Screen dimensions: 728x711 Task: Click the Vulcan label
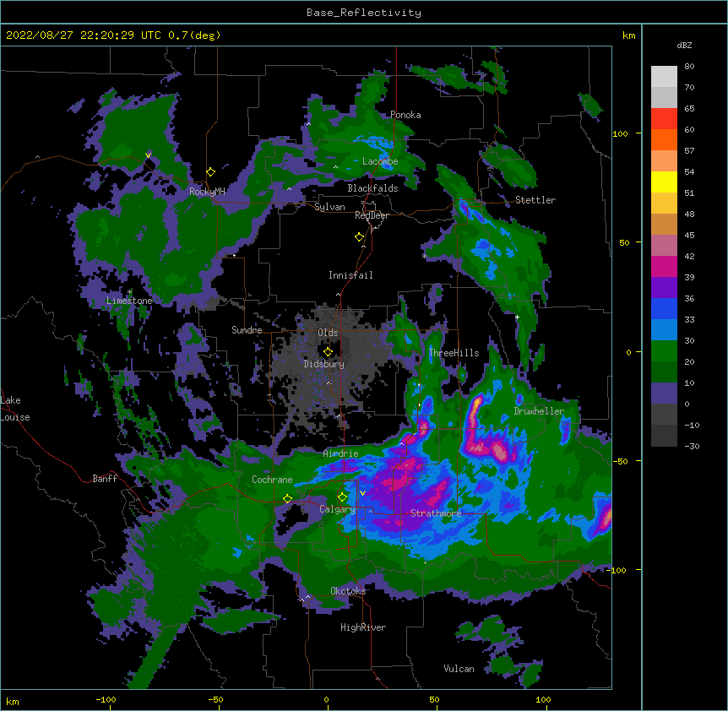[x=459, y=669]
